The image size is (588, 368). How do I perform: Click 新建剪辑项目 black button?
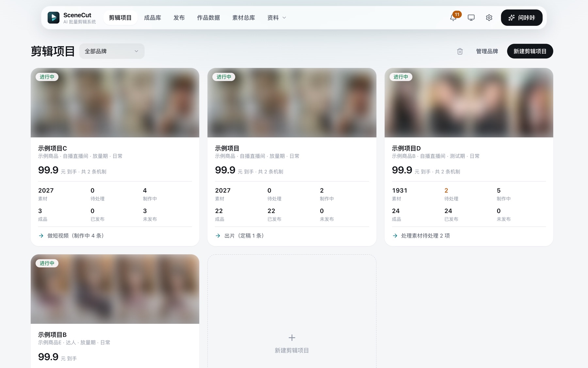pos(530,51)
